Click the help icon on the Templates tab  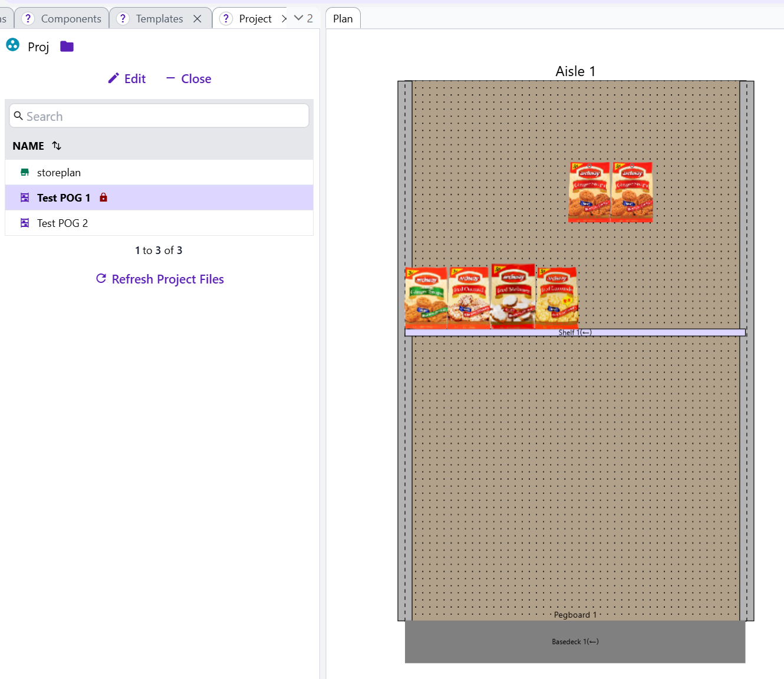pos(123,19)
